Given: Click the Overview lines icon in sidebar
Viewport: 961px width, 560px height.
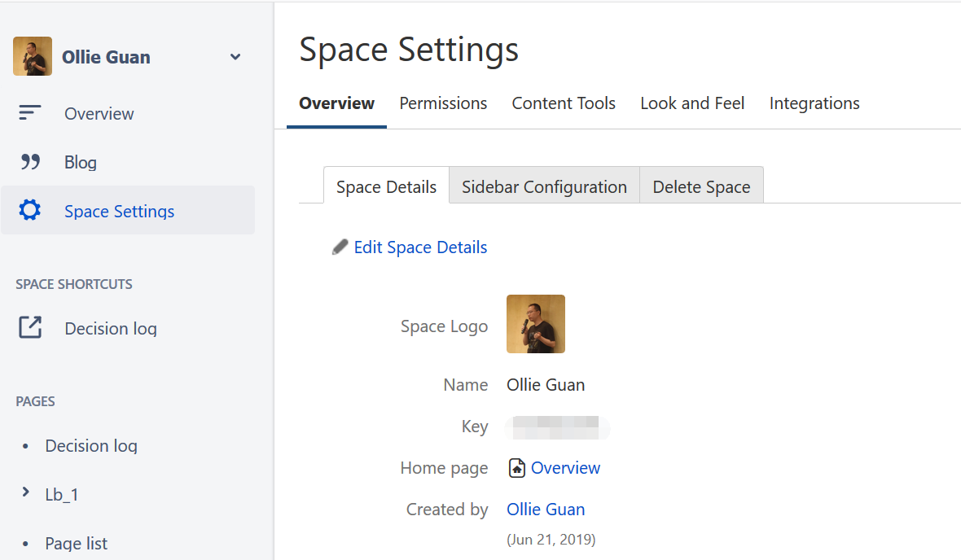Looking at the screenshot, I should point(29,113).
